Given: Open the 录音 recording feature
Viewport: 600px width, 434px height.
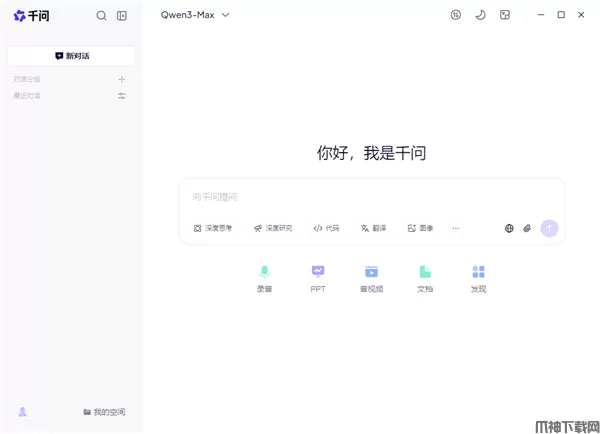Looking at the screenshot, I should [x=264, y=277].
